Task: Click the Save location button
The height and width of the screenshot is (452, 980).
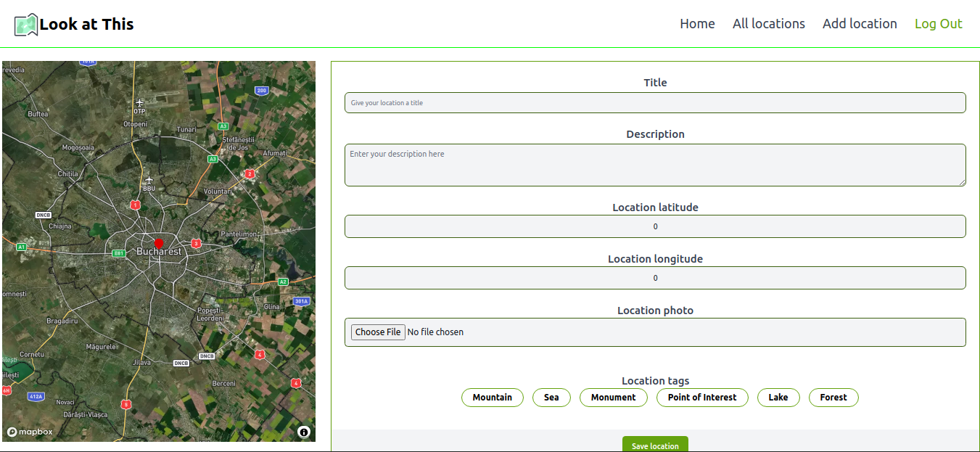Action: click(x=655, y=445)
